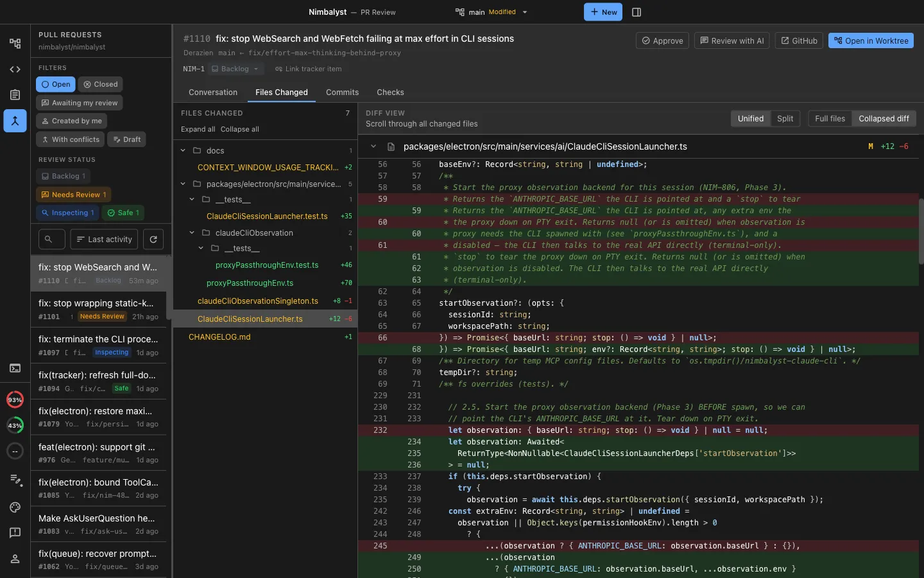Click the 93% usage ring indicator
Image resolution: width=924 pixels, height=578 pixels.
coord(15,399)
